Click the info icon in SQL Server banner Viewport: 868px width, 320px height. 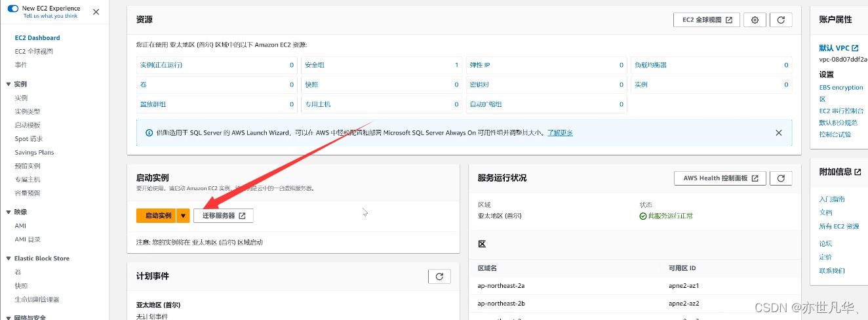coord(149,133)
